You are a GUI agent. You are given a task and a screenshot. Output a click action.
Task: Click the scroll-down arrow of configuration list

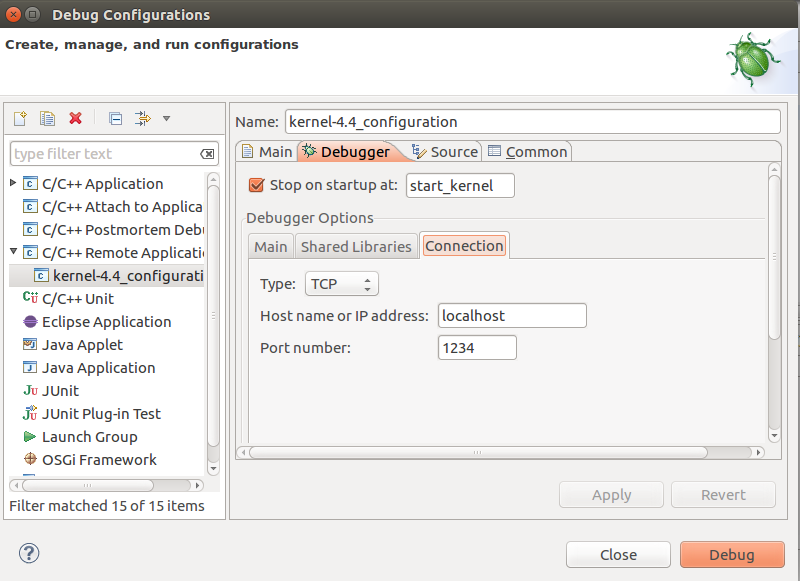(x=213, y=468)
